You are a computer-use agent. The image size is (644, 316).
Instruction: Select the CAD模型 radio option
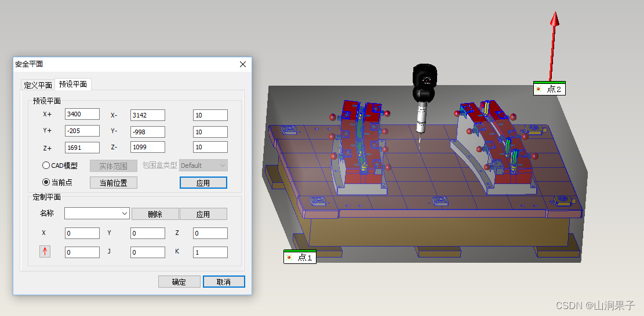tap(60, 166)
